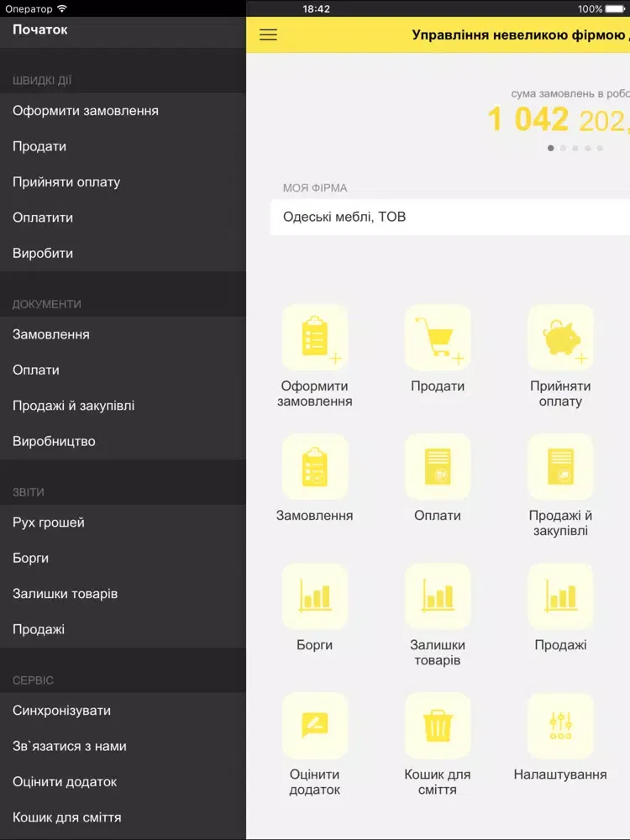This screenshot has width=630, height=840.
Task: Open Продажі й закупівлі in sidebar
Action: coord(123,406)
